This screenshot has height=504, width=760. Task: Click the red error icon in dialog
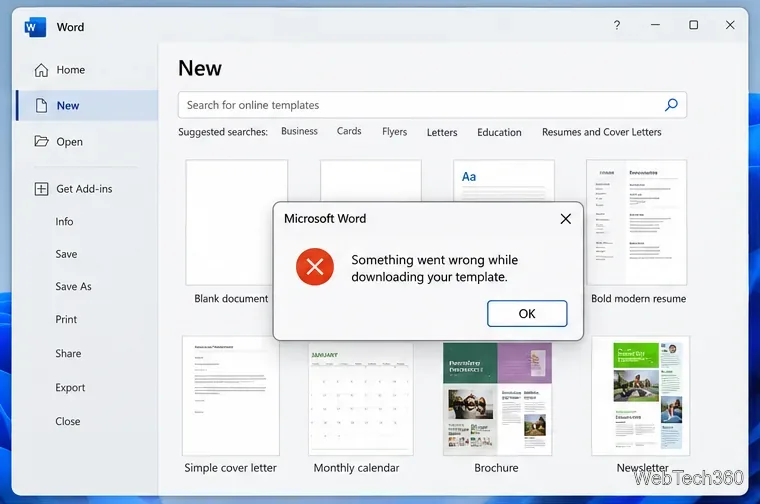click(x=315, y=267)
